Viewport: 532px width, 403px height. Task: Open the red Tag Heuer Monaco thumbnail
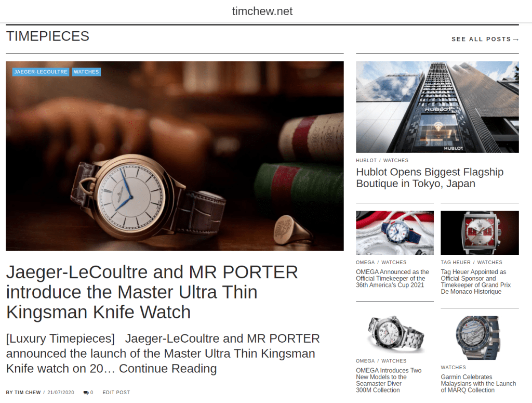coord(480,232)
